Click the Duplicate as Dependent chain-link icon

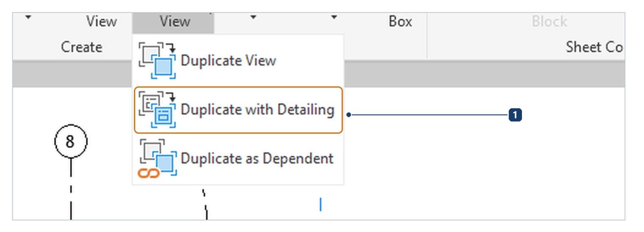149,173
